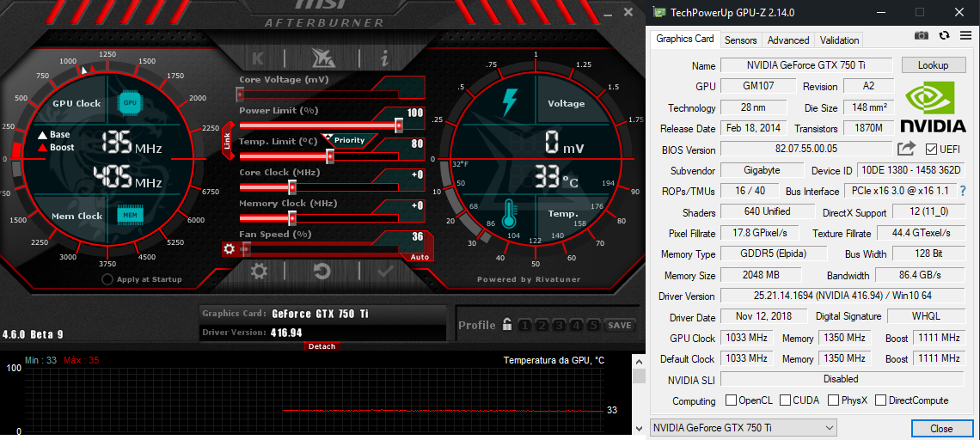
Task: Click the profile SAVE button
Action: pos(619,325)
